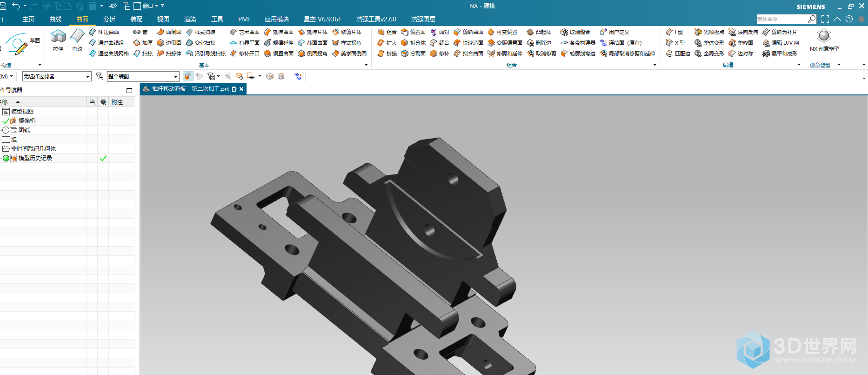The image size is (868, 375).
Task: Click the selection filter reset funnel icon
Action: coord(99,76)
